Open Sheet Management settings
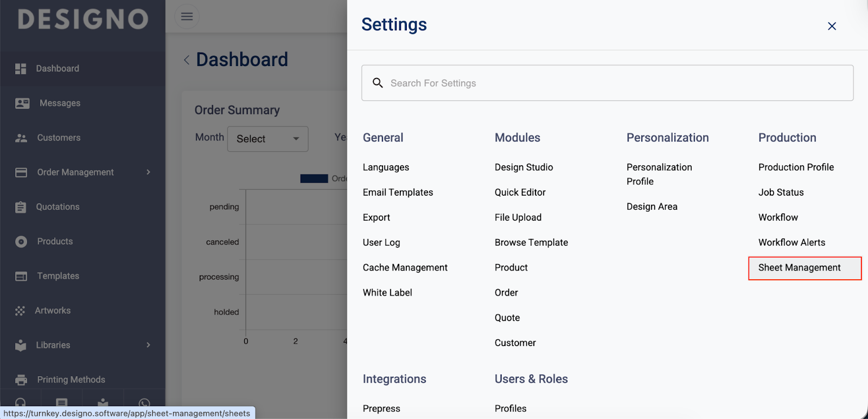 pos(799,268)
